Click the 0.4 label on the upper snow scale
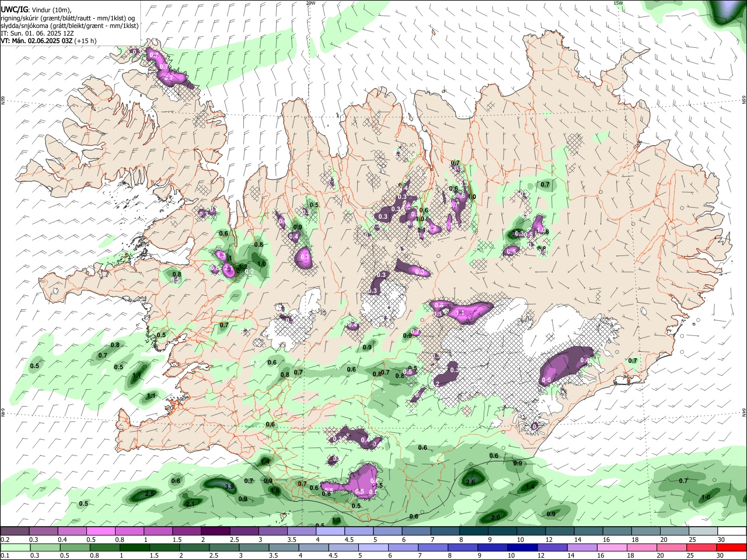747x560 pixels. (62, 540)
